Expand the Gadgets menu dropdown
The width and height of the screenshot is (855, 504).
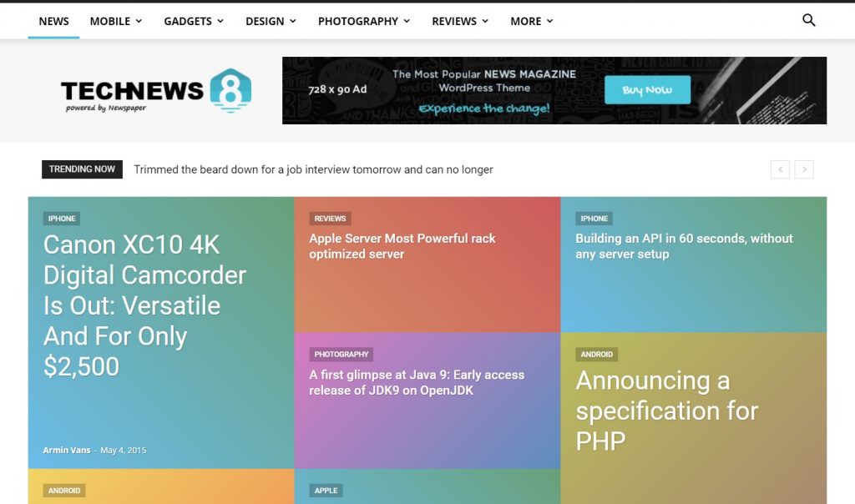click(194, 21)
